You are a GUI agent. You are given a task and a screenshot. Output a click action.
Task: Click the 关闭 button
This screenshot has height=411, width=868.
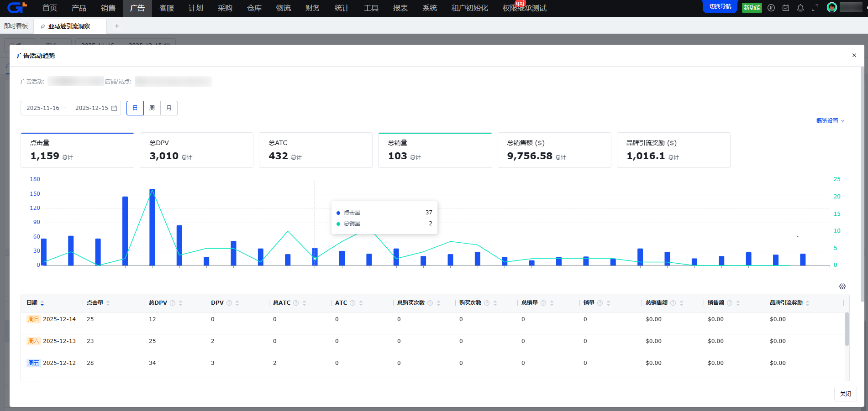(x=845, y=394)
